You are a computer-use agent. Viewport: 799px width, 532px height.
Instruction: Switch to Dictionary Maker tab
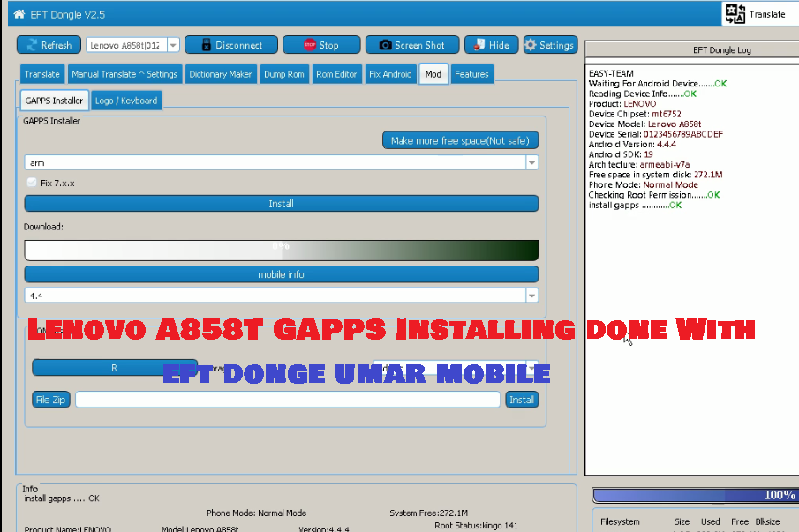click(221, 74)
